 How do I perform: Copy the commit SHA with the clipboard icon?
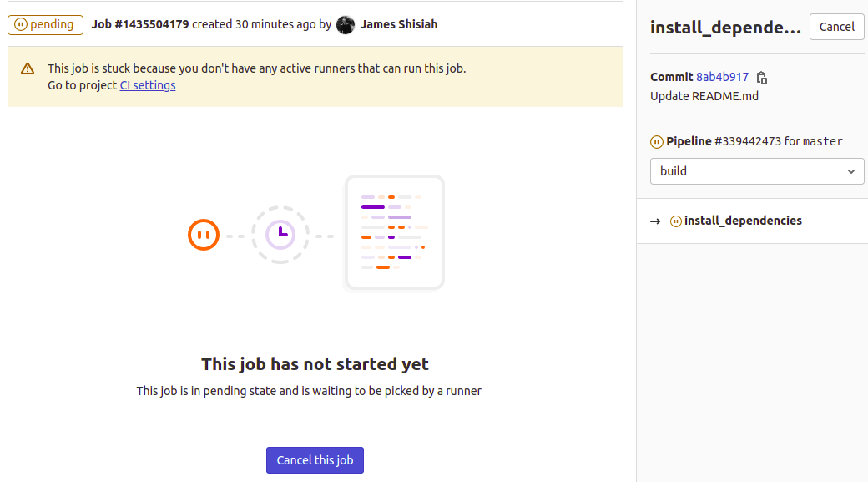coord(762,78)
